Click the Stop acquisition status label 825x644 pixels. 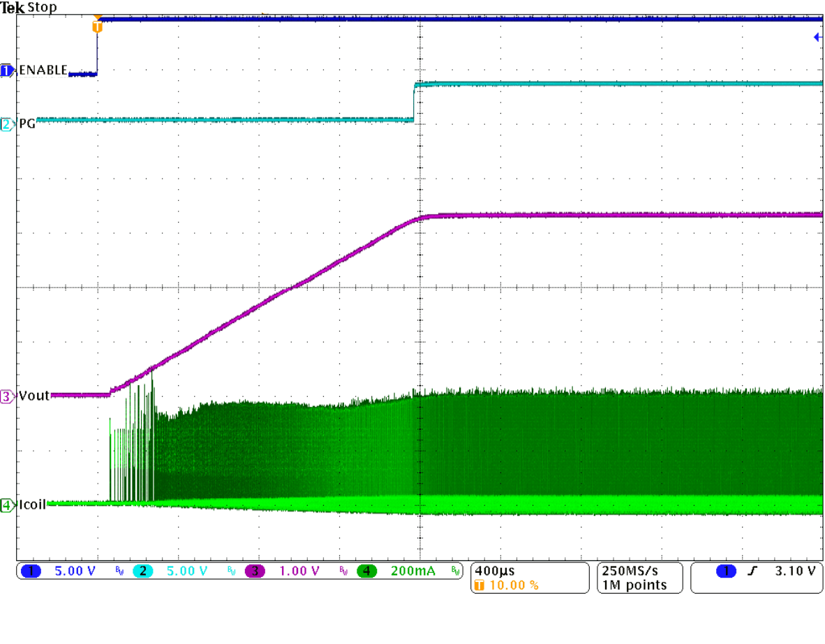(40, 7)
